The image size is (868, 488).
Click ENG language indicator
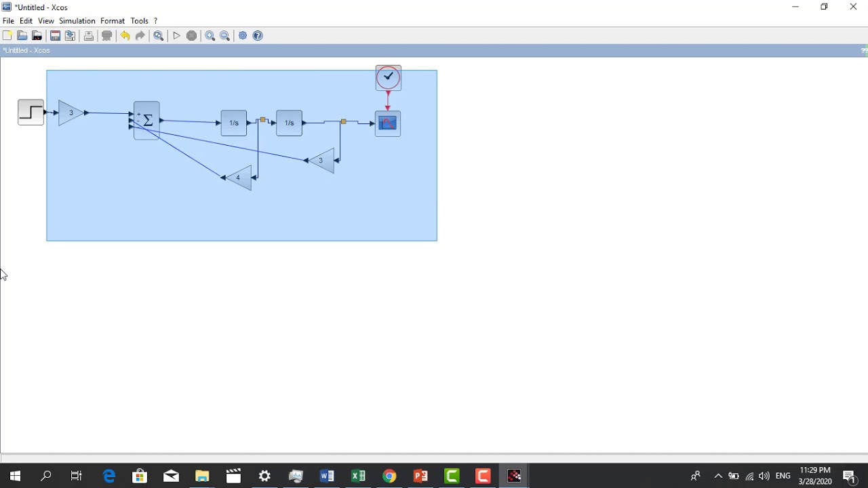pyautogui.click(x=783, y=476)
